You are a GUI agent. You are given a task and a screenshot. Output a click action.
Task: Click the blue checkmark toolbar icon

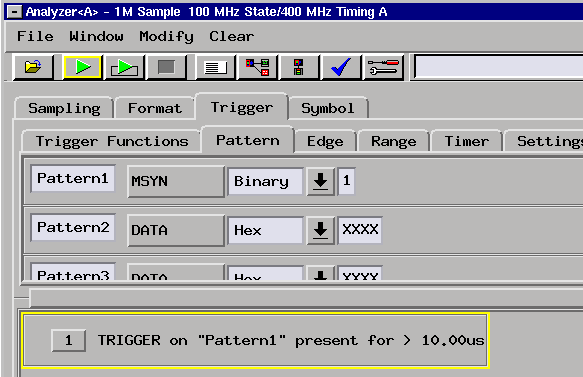click(341, 67)
